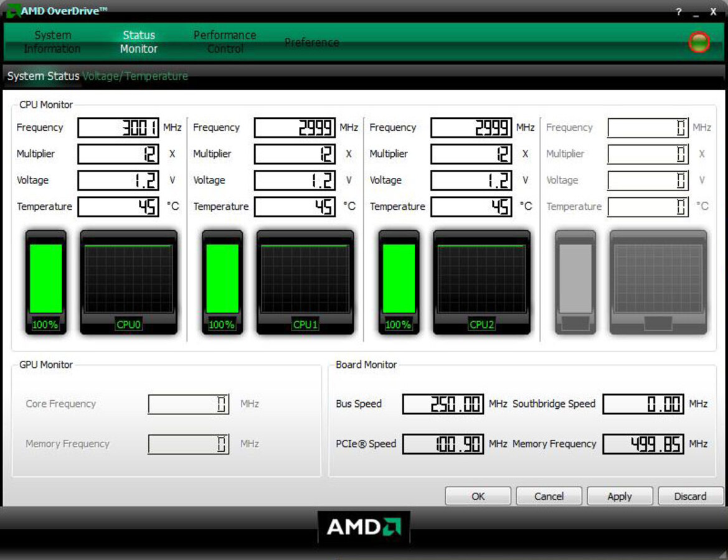Click the GPU Memory Frequency field
This screenshot has height=560, width=728.
[x=189, y=444]
